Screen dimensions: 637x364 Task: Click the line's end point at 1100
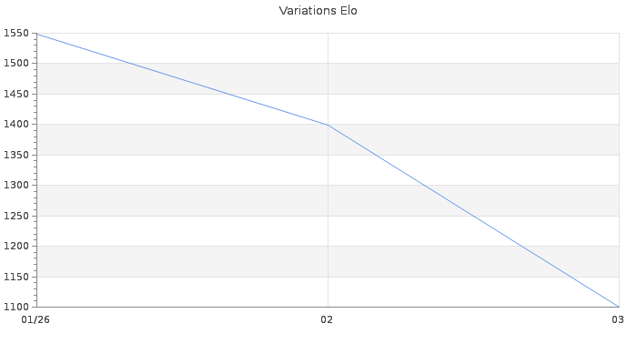coord(619,307)
